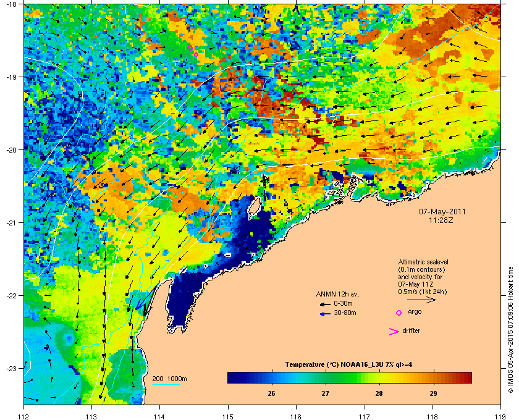Click the time label 11:28Z
The height and width of the screenshot is (420, 519).
click(x=441, y=220)
